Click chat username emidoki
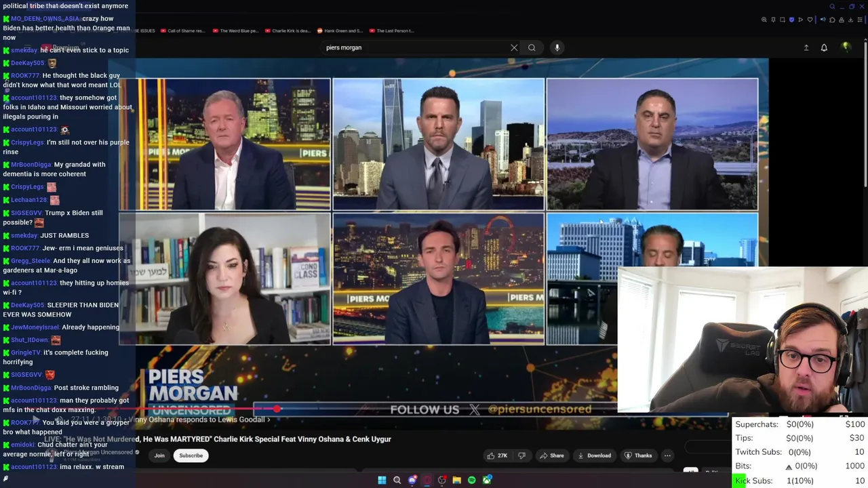This screenshot has height=488, width=868. 23,445
